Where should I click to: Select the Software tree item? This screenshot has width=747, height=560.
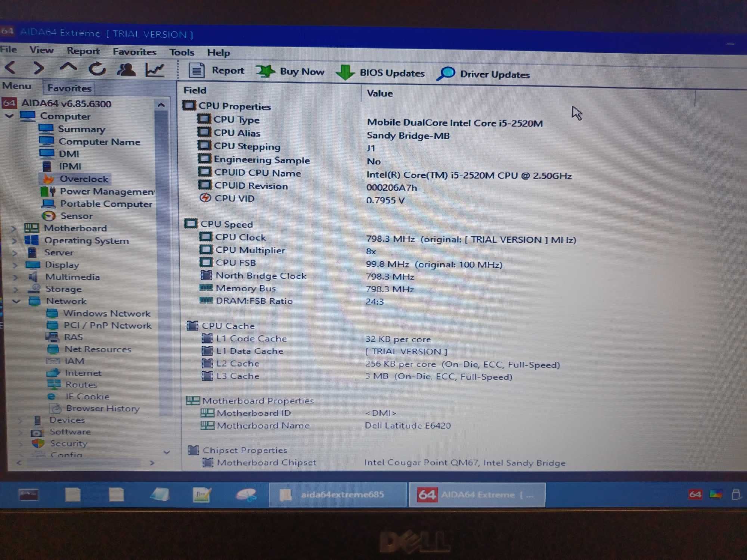coord(70,432)
